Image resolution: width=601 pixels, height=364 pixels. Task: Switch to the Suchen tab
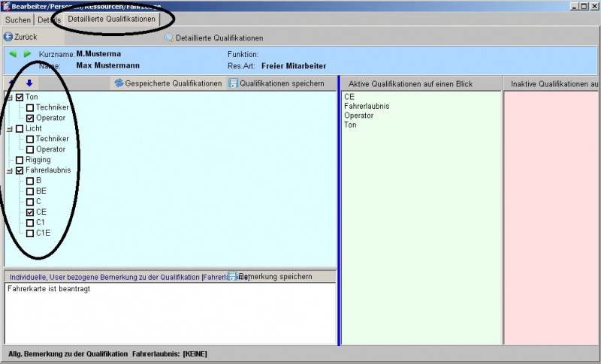(x=18, y=20)
